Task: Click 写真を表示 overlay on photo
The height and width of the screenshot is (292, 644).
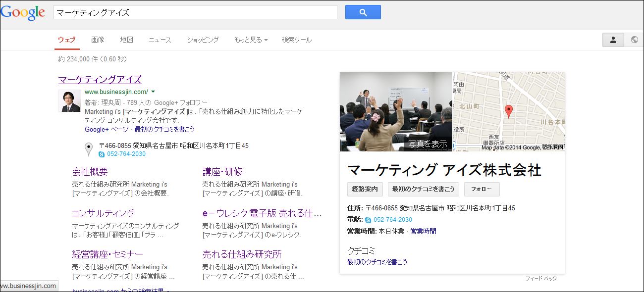Action: click(x=428, y=144)
